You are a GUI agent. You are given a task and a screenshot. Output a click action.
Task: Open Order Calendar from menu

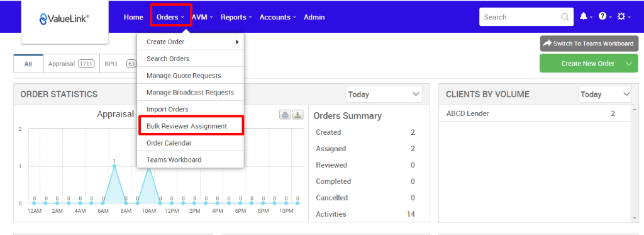[x=191, y=143]
